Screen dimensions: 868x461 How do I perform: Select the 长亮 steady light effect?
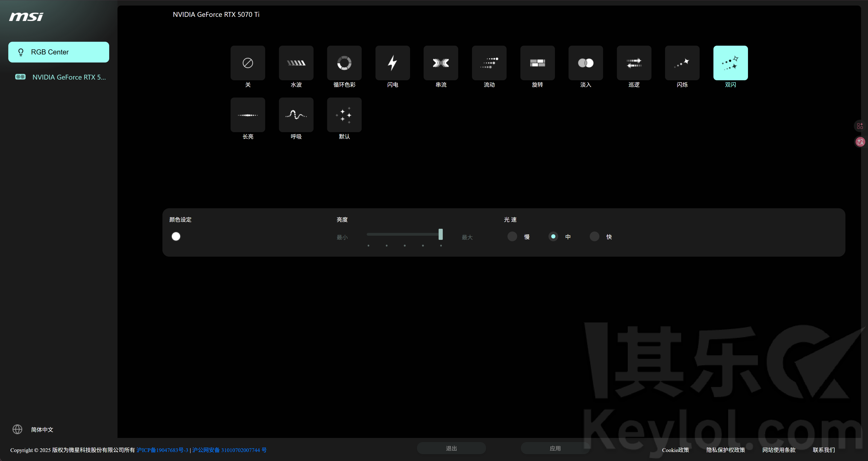[248, 115]
